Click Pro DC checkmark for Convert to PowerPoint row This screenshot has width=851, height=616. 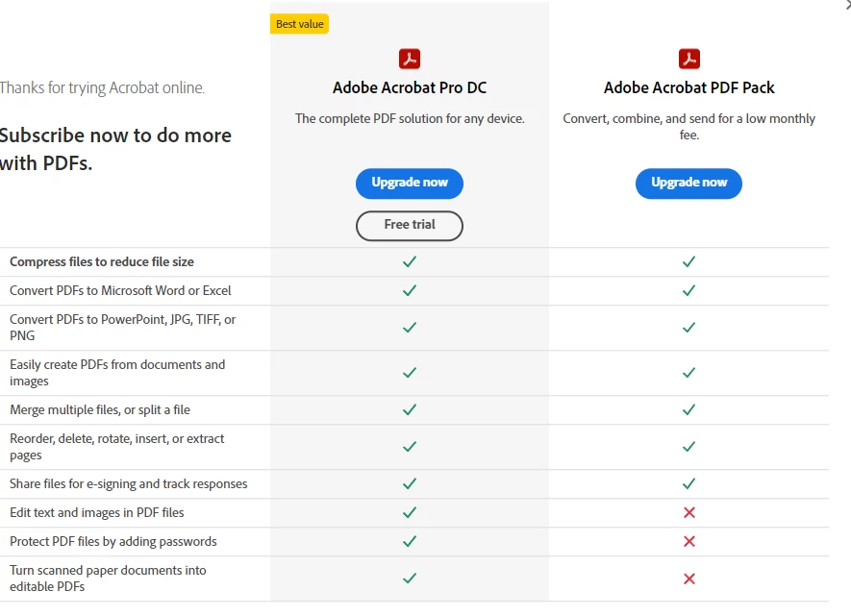(410, 327)
